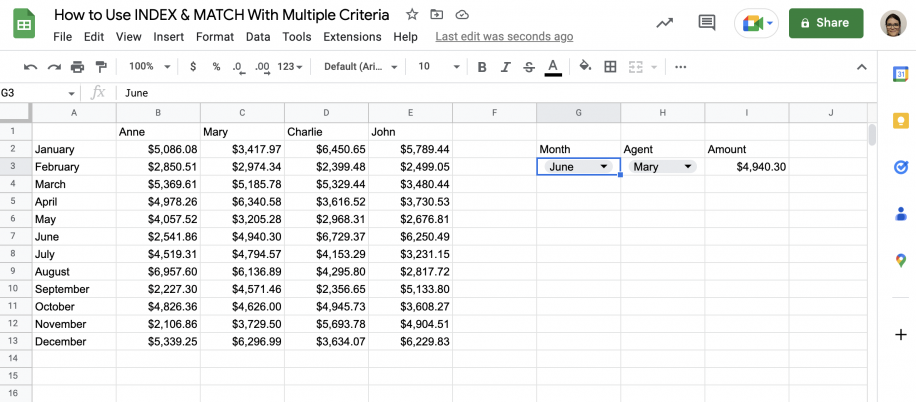
Task: Select cell containing $4,940.30 in column I
Action: [x=747, y=167]
